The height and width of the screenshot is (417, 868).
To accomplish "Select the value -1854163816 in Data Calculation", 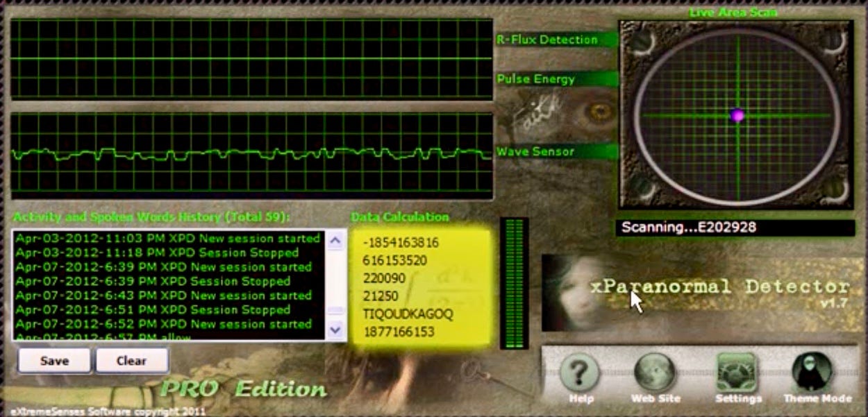I will 401,243.
